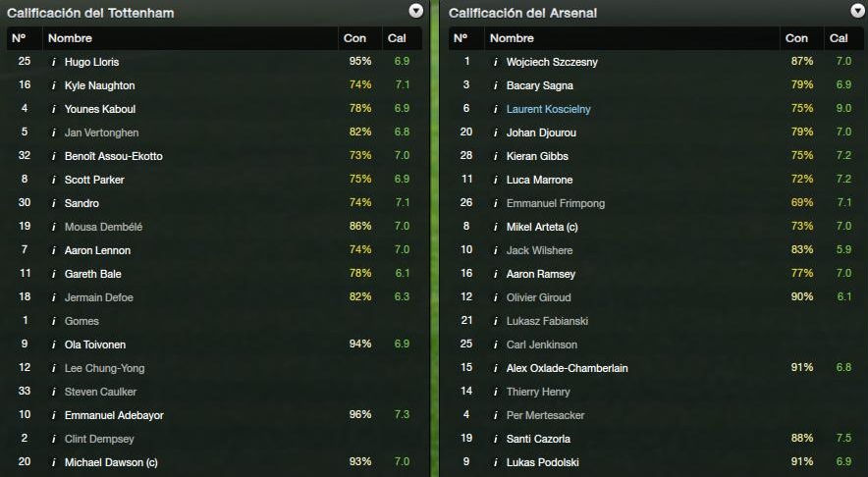Image resolution: width=868 pixels, height=477 pixels.
Task: Click info icon next to Laurent Koscielny
Action: [x=496, y=109]
